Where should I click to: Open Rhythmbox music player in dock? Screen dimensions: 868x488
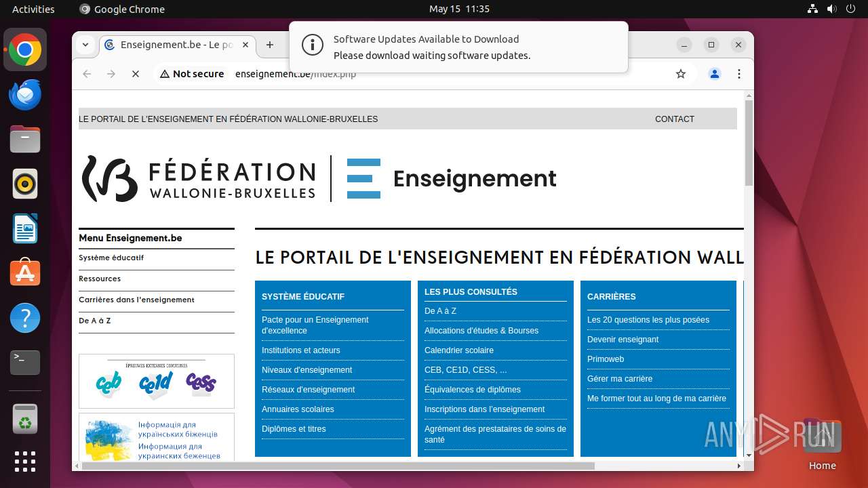pyautogui.click(x=25, y=184)
